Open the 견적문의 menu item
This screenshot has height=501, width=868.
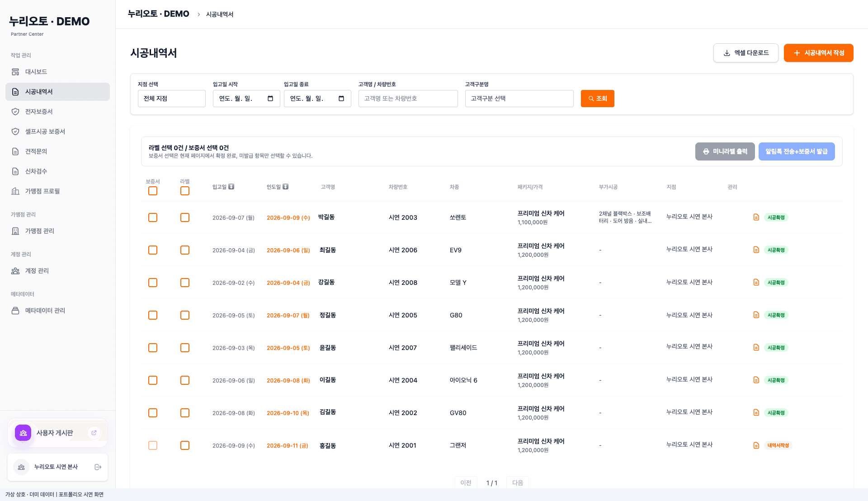pos(57,151)
